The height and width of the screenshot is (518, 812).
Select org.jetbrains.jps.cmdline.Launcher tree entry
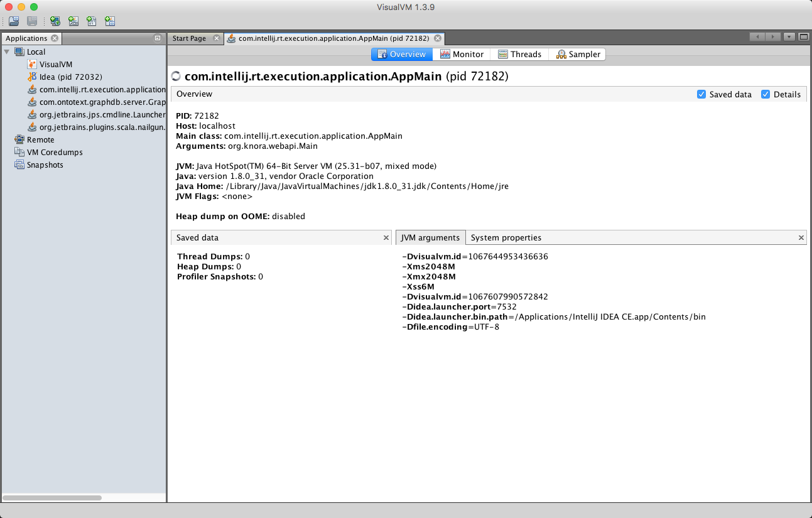102,114
